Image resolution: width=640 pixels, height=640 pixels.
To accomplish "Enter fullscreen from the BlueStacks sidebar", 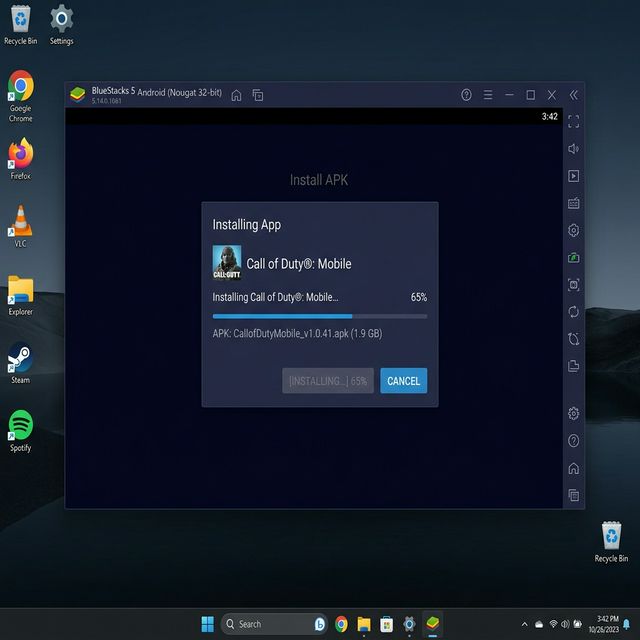I will click(x=573, y=121).
